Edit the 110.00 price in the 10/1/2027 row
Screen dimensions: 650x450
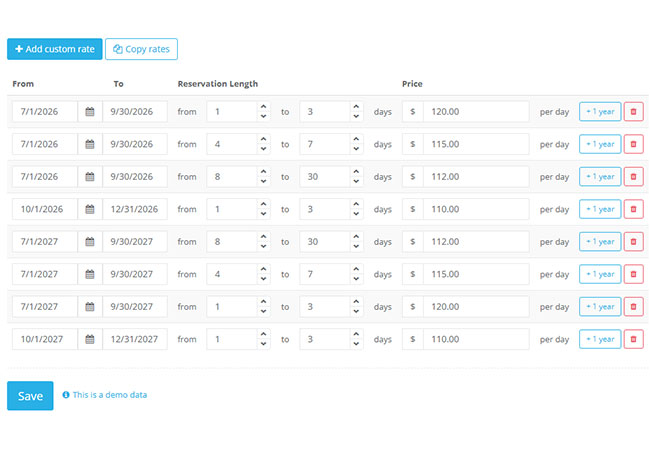click(x=476, y=339)
